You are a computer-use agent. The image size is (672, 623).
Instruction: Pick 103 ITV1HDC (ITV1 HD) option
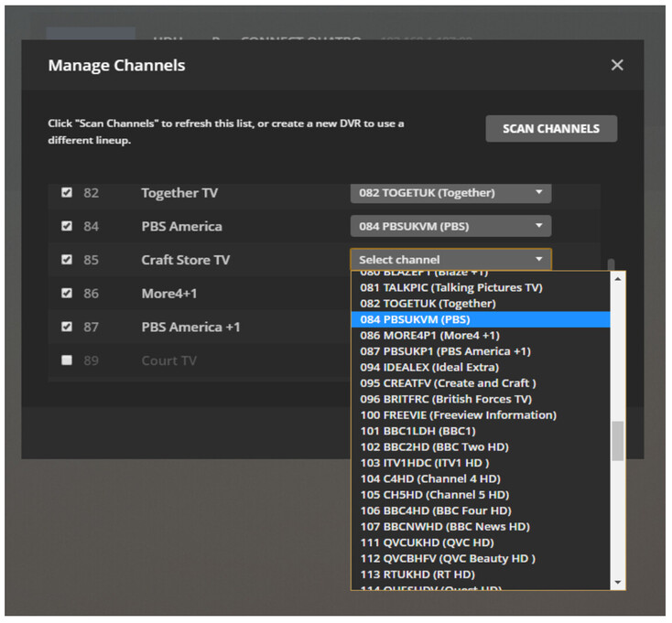[x=480, y=463]
